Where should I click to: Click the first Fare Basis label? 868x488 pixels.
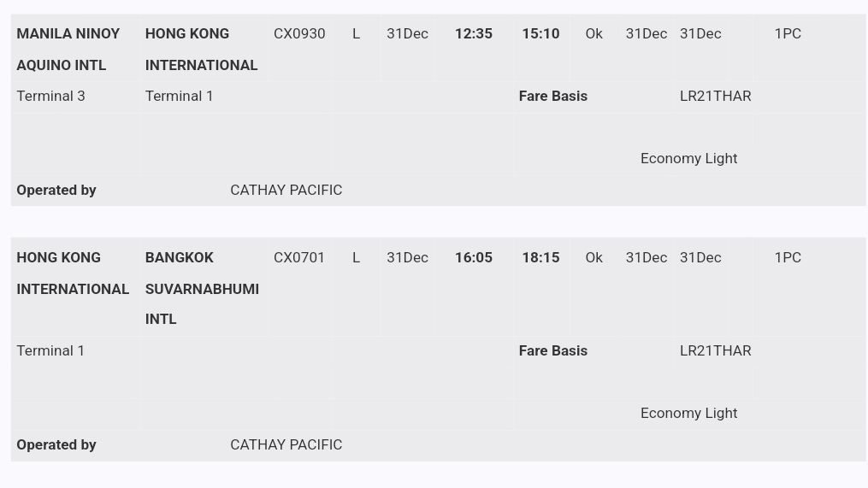[x=552, y=97]
